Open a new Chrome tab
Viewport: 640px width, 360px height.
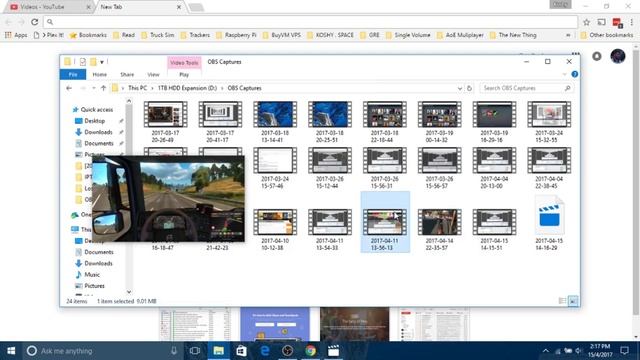coord(196,7)
